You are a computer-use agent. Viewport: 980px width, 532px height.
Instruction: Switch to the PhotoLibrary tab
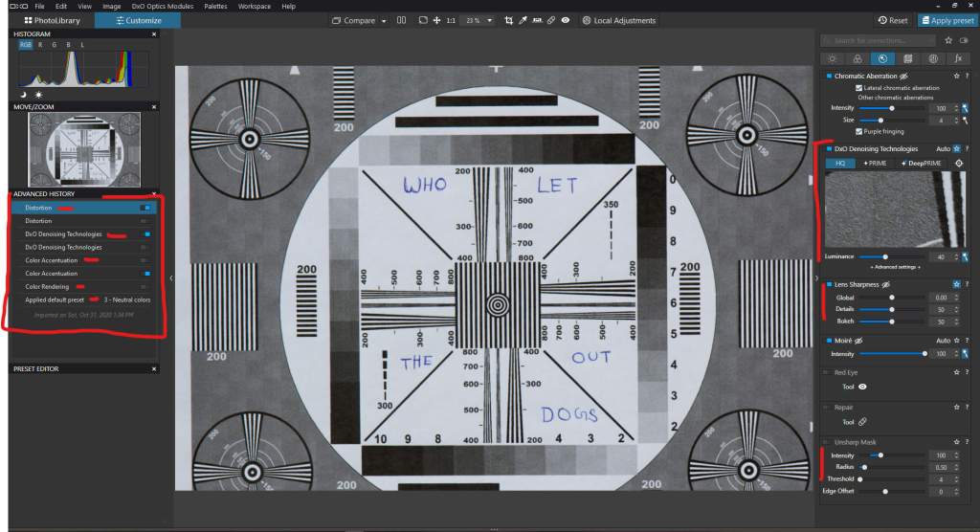tap(52, 20)
